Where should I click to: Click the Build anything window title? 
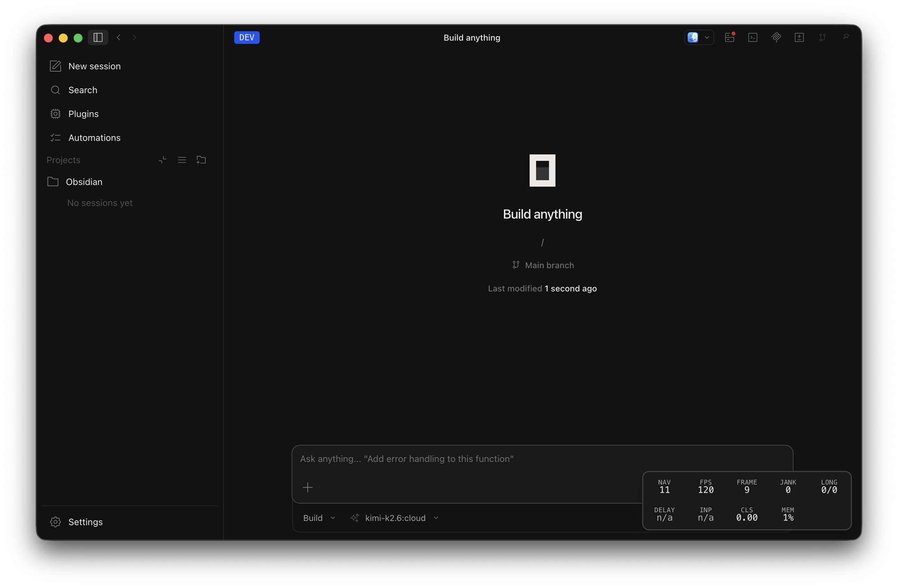coord(472,38)
